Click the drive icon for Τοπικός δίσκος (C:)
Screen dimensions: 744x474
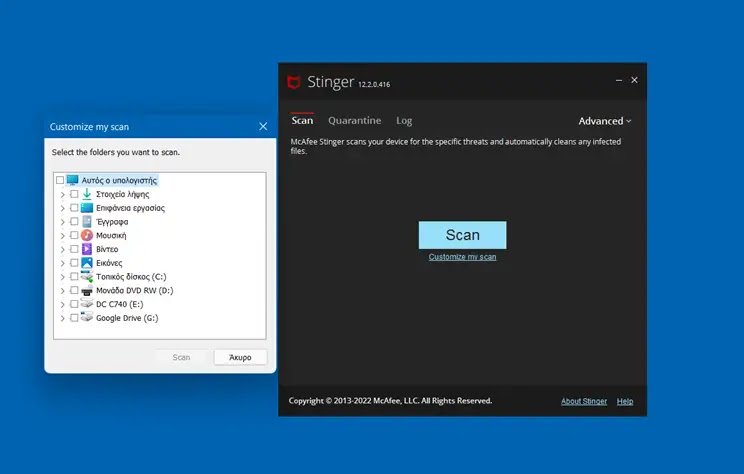pos(87,276)
